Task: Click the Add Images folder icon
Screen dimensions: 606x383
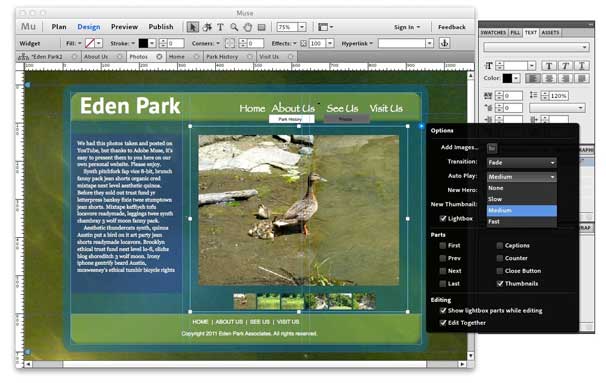Action: coord(492,148)
